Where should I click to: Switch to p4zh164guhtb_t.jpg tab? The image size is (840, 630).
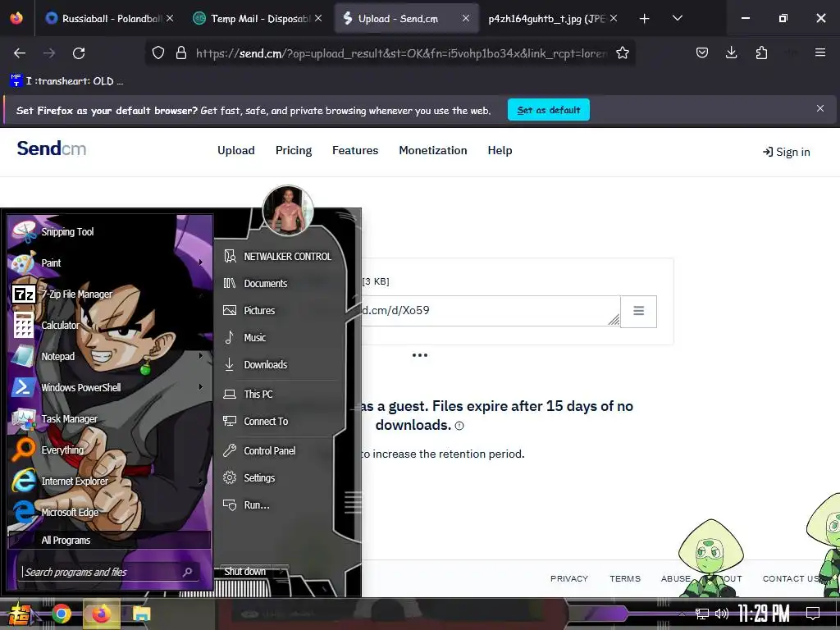tap(552, 18)
